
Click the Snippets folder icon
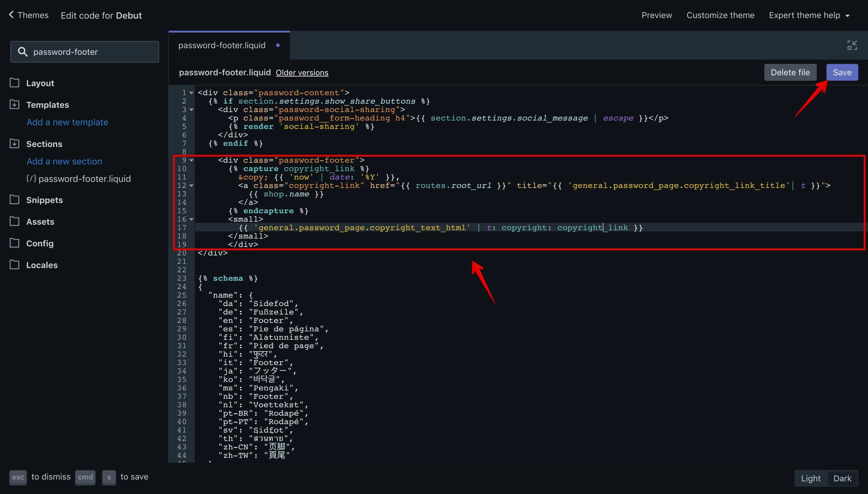coord(14,199)
